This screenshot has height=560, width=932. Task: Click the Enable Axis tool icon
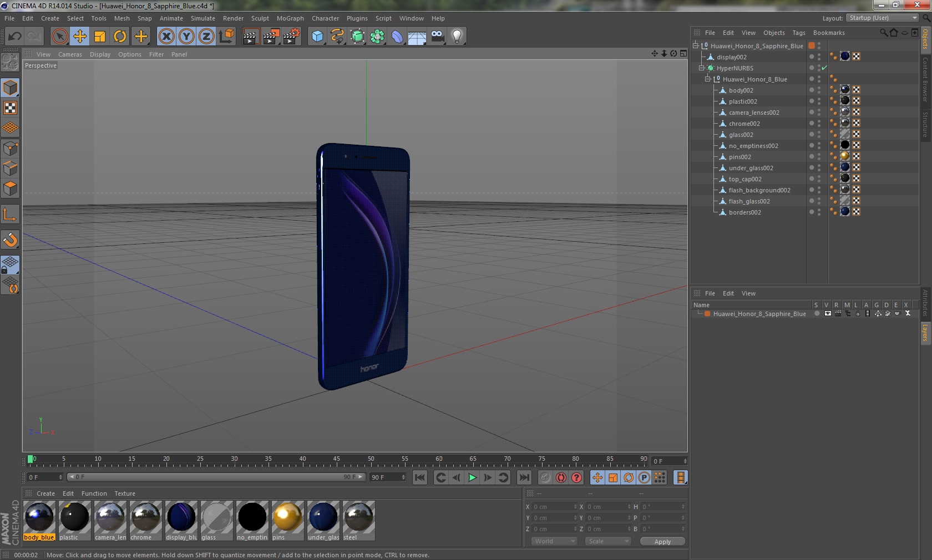[x=10, y=214]
